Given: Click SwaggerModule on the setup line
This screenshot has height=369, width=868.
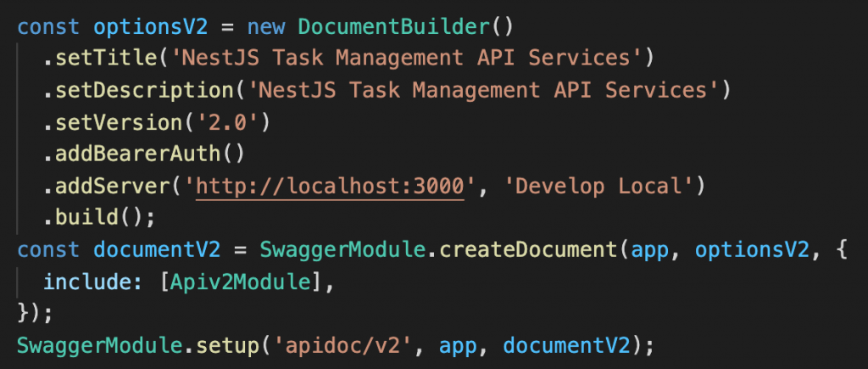Looking at the screenshot, I should point(100,346).
